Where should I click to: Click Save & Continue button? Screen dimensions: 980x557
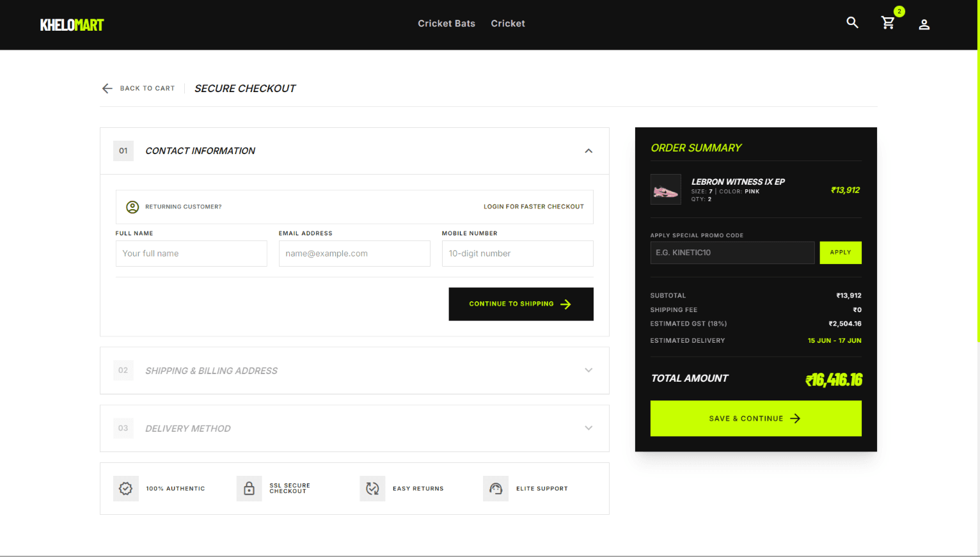[756, 418]
